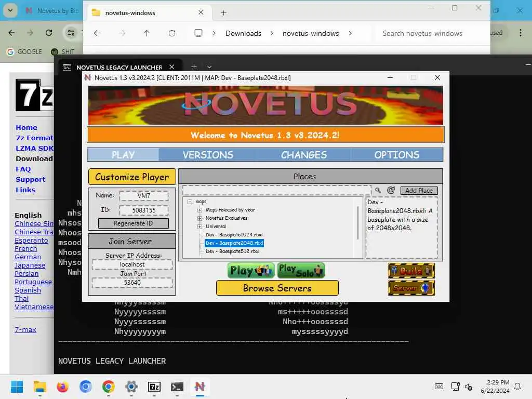Click the places tree vertical scrollbar

tap(358, 222)
